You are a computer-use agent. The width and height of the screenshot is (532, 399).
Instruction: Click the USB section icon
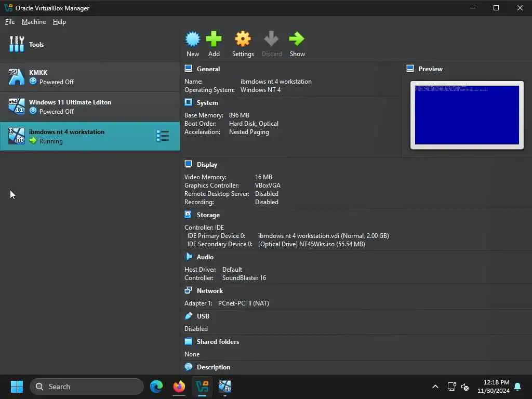tap(188, 316)
